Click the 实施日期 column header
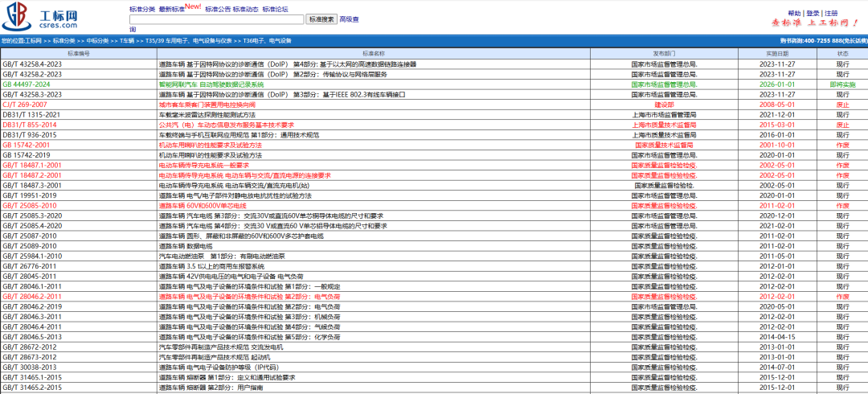868x394 pixels. point(777,53)
